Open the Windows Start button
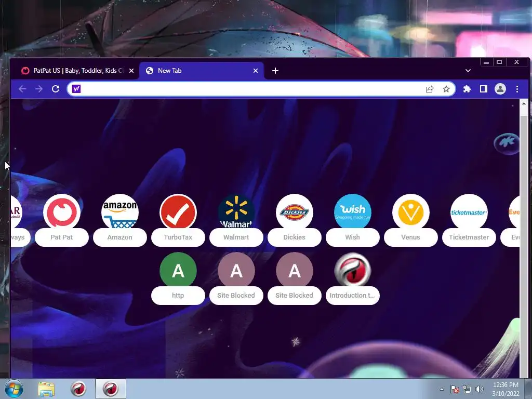The width and height of the screenshot is (532, 399). 14,389
